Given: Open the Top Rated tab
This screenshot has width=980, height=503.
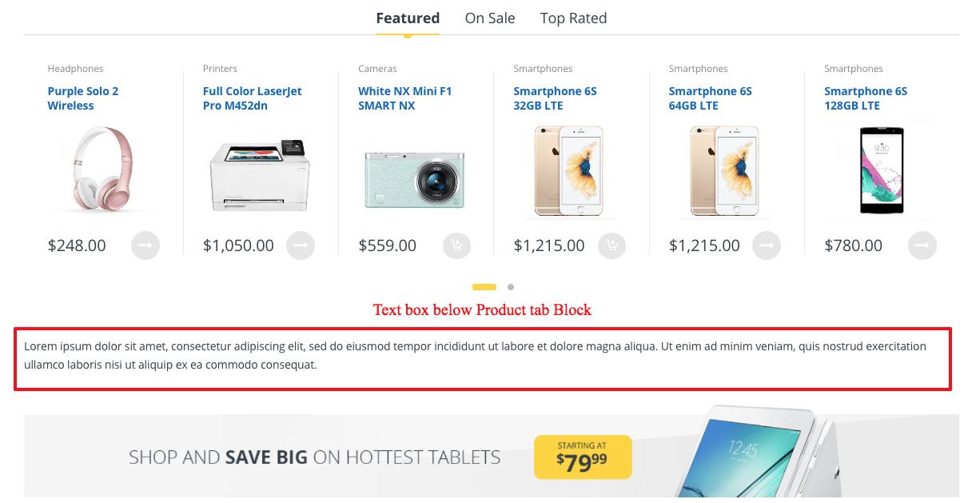Looking at the screenshot, I should coord(573,18).
